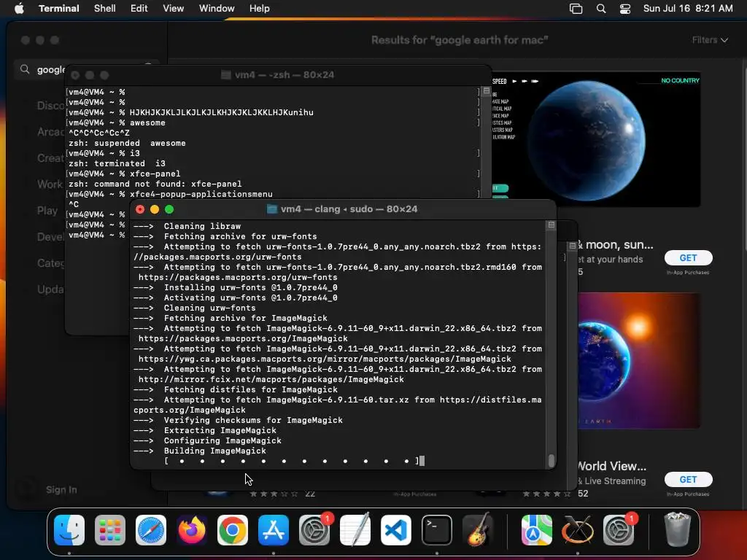Open Terminal icon in the dock

pos(437,530)
